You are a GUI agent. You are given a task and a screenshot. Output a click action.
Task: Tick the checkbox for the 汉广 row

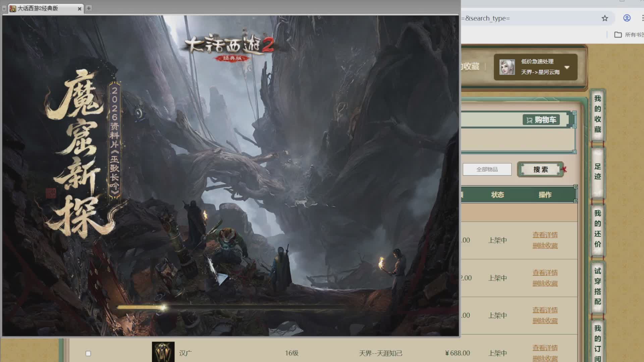tap(88, 353)
